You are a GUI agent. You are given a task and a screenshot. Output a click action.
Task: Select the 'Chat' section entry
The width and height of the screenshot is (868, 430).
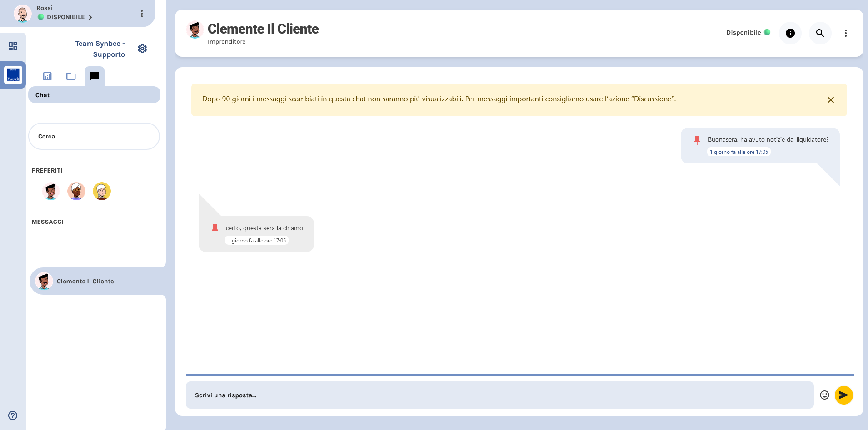pos(43,94)
